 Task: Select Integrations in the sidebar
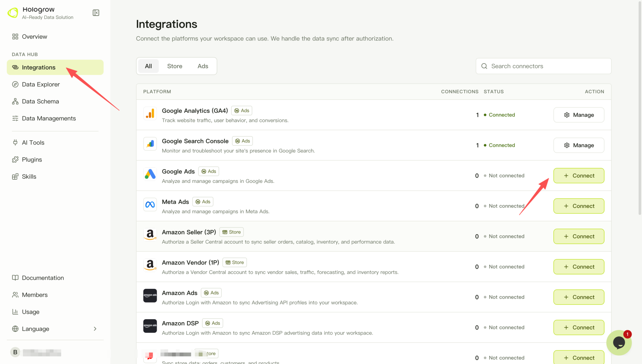pyautogui.click(x=55, y=67)
